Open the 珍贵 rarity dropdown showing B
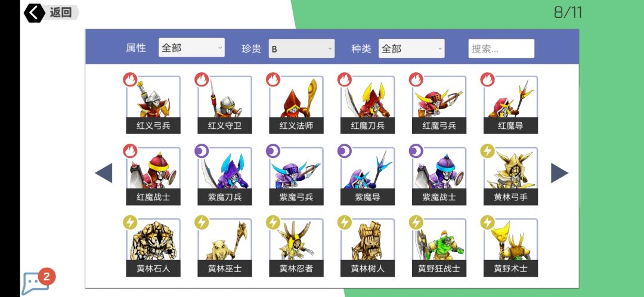This screenshot has height=297, width=644. pyautogui.click(x=302, y=48)
